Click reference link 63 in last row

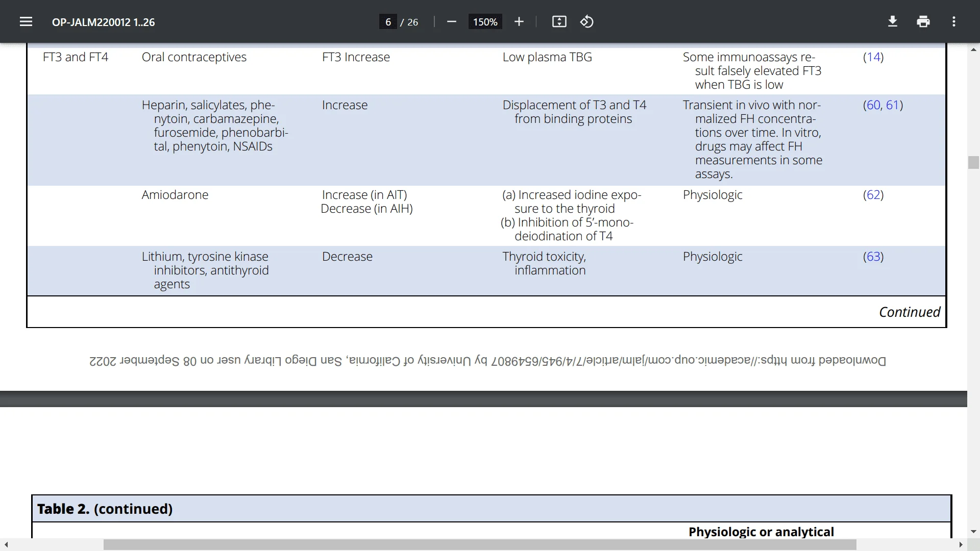coord(873,256)
